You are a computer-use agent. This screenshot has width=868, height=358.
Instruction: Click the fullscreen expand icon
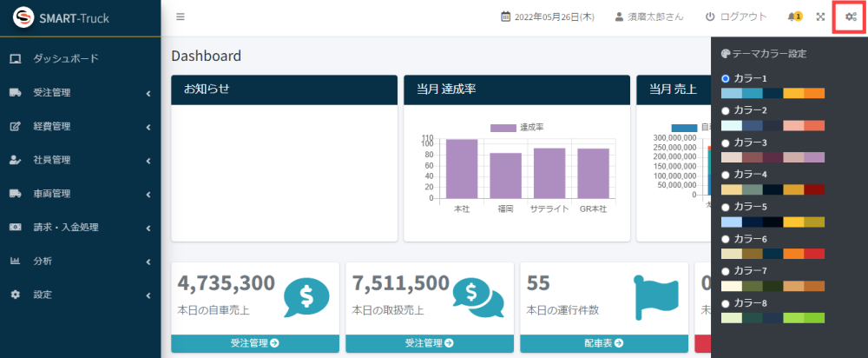pos(819,17)
